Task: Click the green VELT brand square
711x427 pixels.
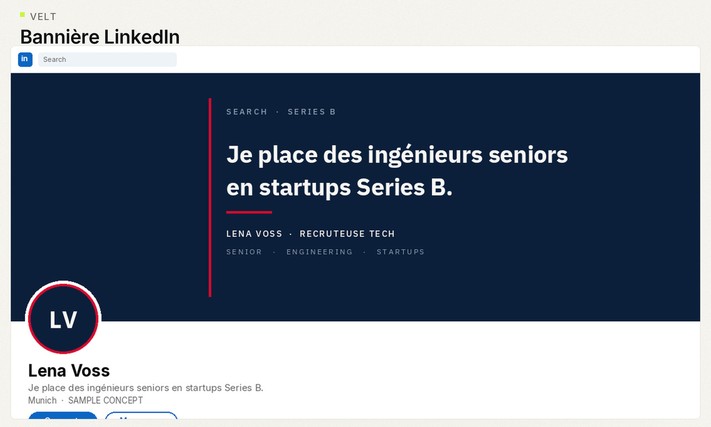Action: point(22,15)
